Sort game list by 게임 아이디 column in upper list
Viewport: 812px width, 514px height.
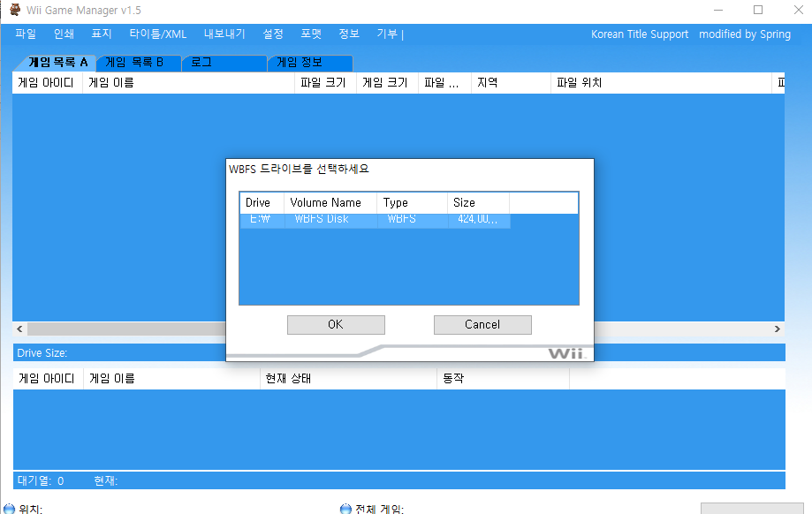point(48,83)
